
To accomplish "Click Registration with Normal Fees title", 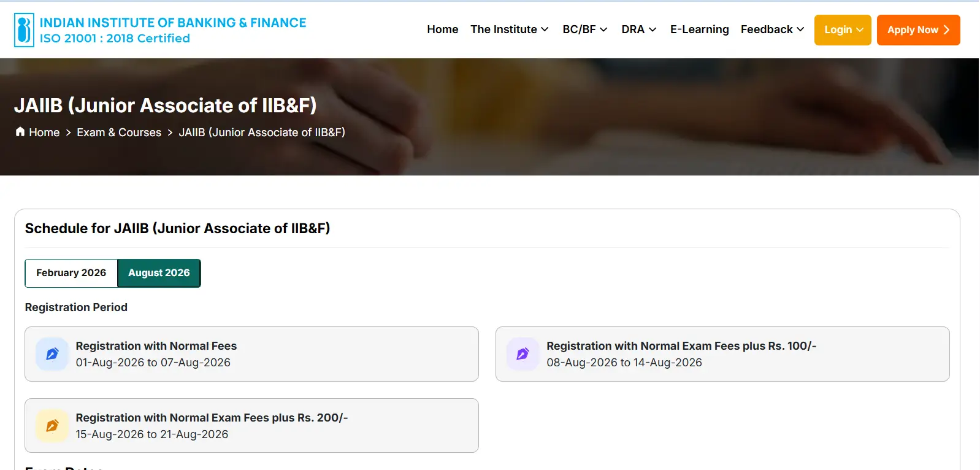I will tap(156, 346).
